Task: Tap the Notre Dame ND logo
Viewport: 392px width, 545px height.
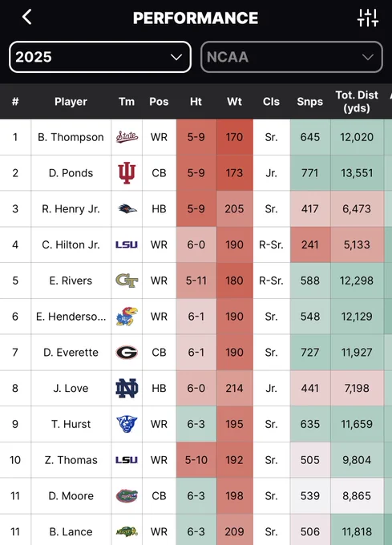Action: coord(127,388)
